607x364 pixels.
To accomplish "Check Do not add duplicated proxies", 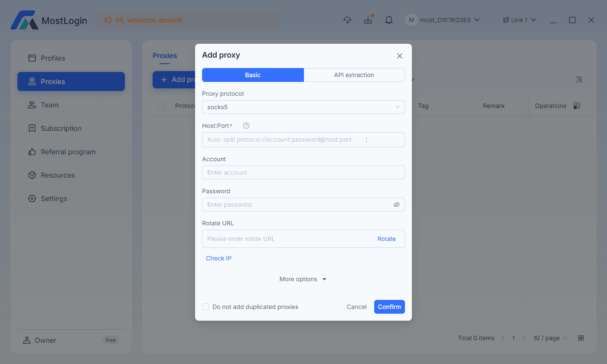I will click(x=206, y=307).
